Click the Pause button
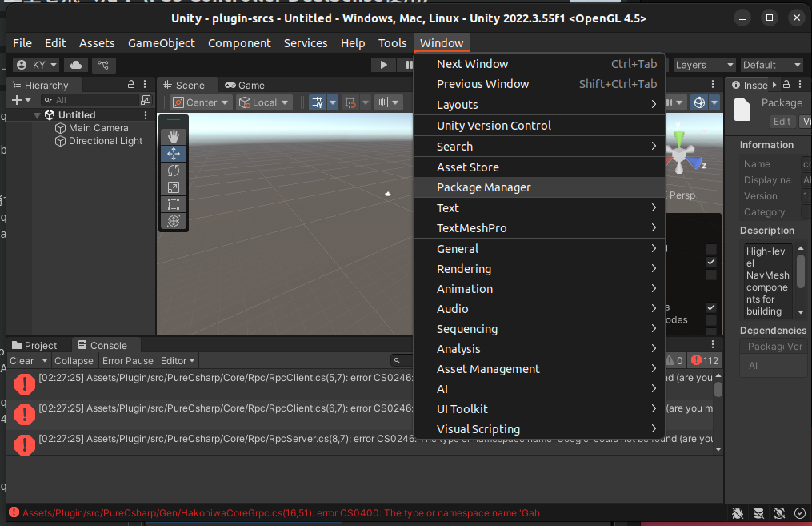The height and width of the screenshot is (526, 812). click(x=407, y=65)
